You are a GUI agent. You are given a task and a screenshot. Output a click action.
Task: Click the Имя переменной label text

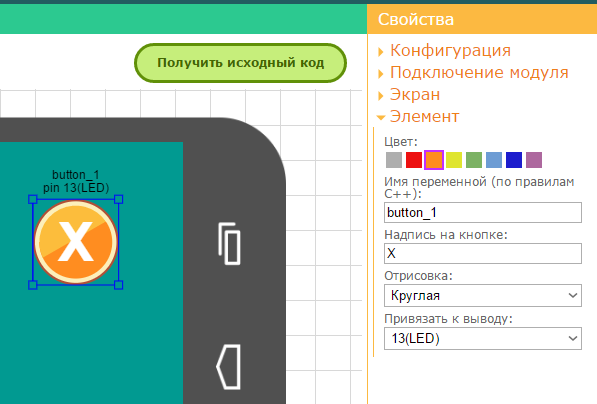(479, 188)
